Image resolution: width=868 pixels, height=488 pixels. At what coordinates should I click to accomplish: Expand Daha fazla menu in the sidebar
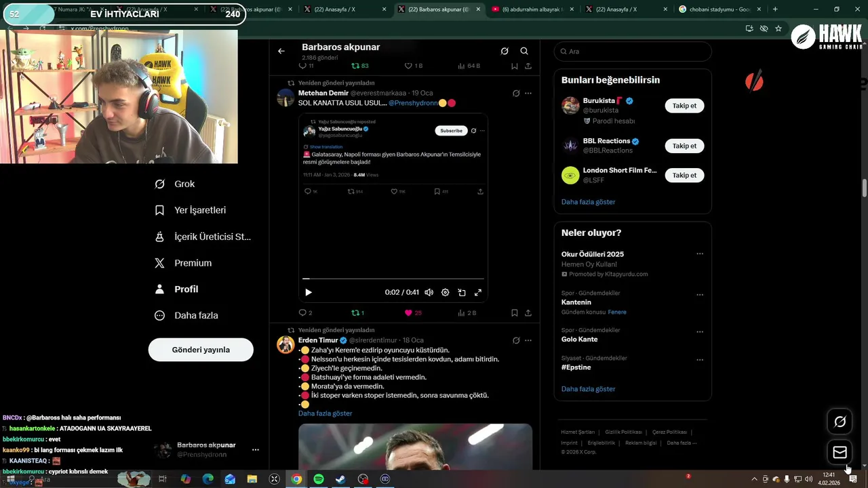tap(186, 315)
